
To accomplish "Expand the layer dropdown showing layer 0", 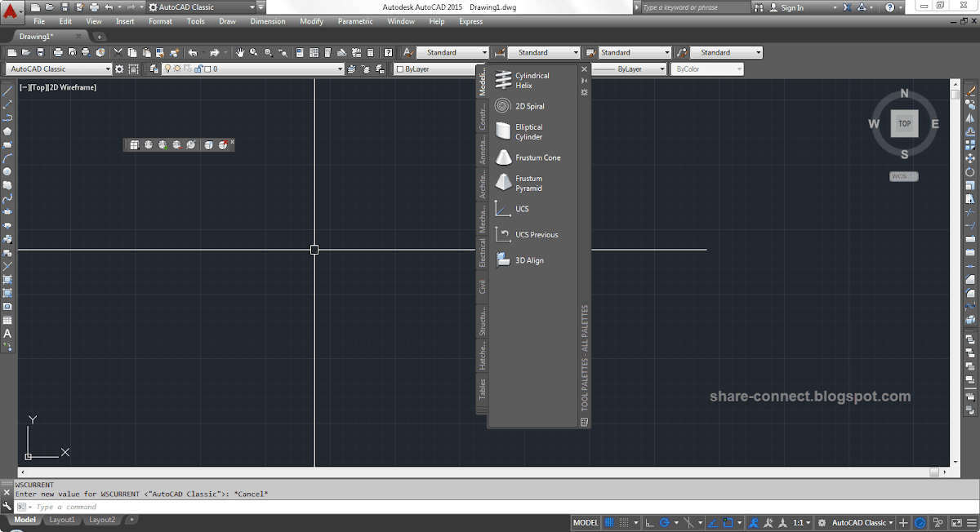I will [x=339, y=69].
